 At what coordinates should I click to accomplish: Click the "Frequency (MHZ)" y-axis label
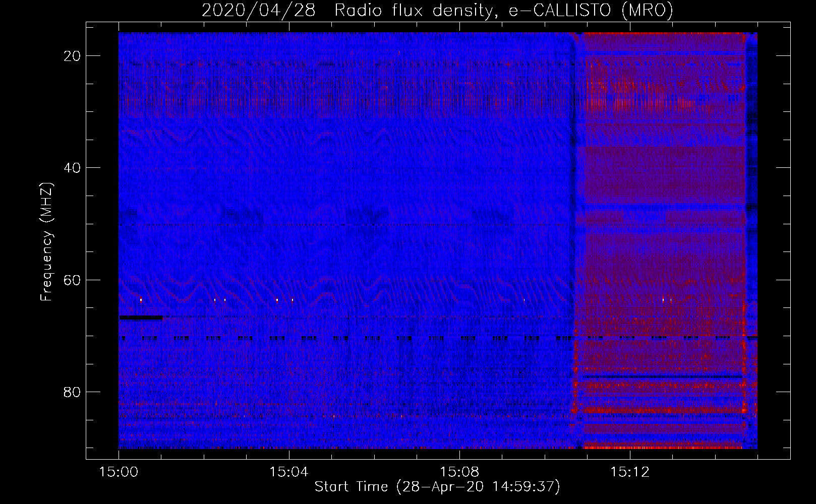click(x=46, y=241)
